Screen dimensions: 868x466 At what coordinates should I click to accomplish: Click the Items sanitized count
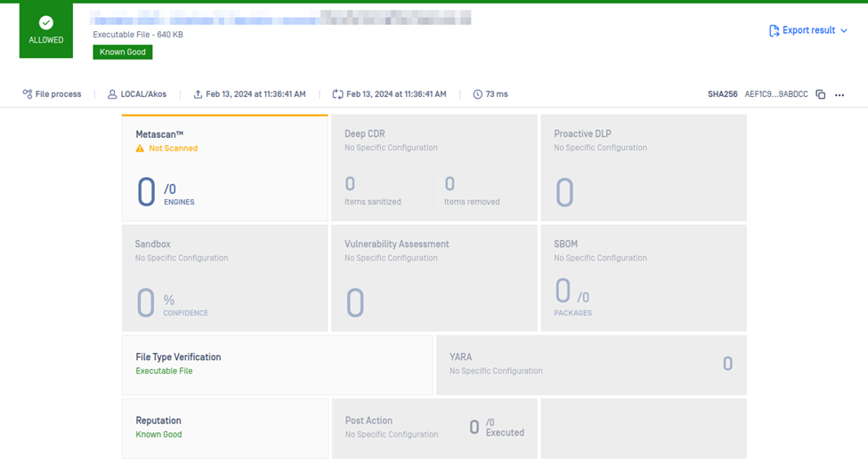350,183
